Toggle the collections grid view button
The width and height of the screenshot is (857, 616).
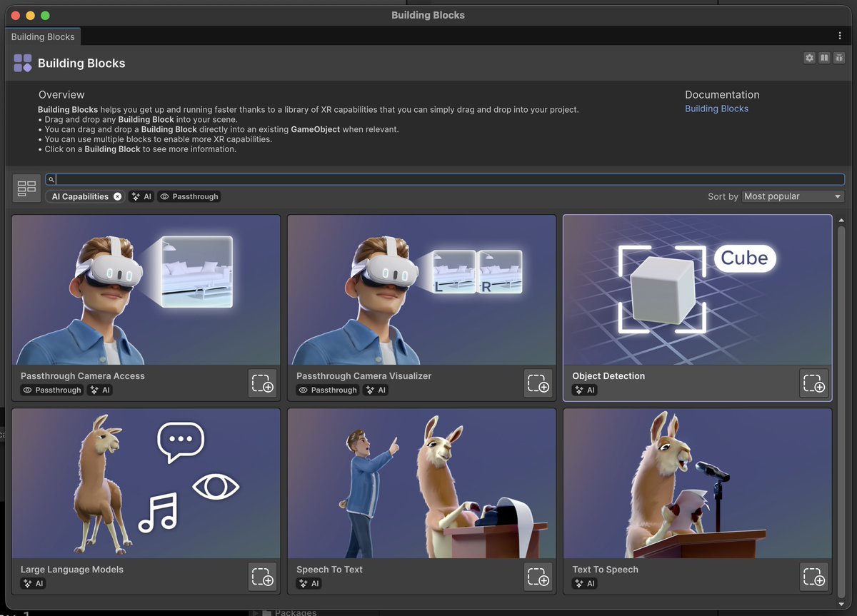[x=26, y=188]
